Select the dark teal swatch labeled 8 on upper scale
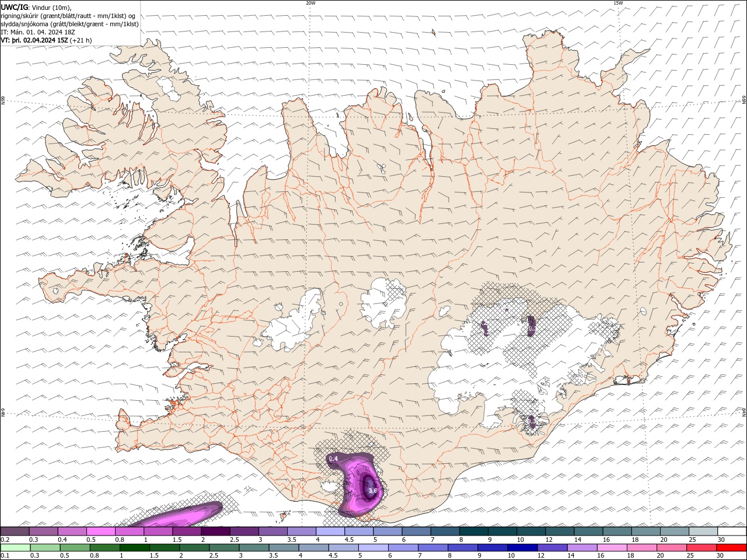Image resolution: width=747 pixels, height=560 pixels. 473,531
